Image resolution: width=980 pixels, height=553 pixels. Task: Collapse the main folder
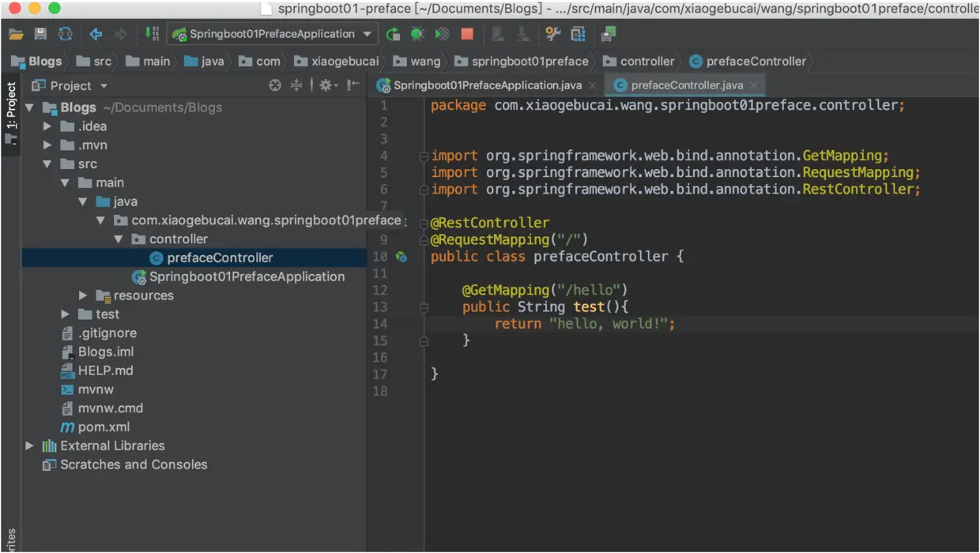point(66,182)
